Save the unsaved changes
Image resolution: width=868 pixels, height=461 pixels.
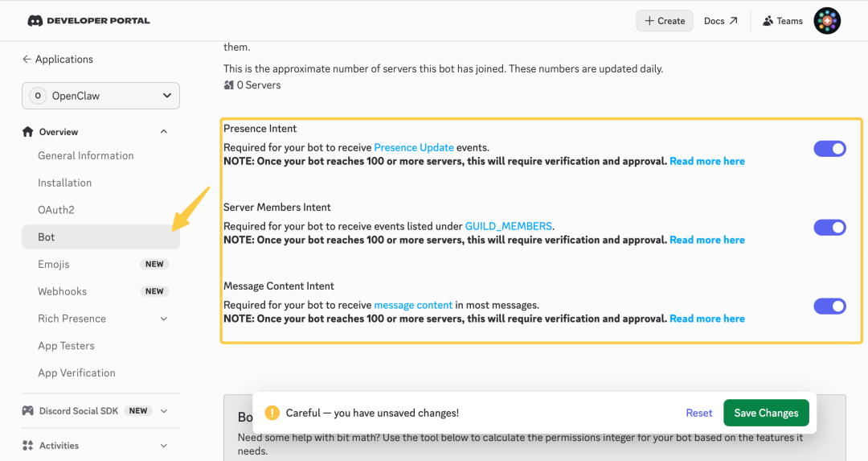pyautogui.click(x=766, y=413)
